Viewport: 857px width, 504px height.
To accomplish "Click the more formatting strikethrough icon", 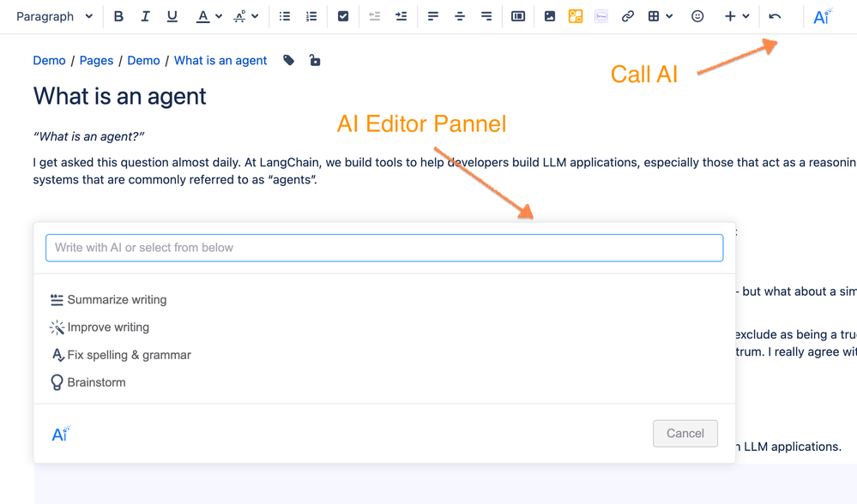I will (x=239, y=16).
